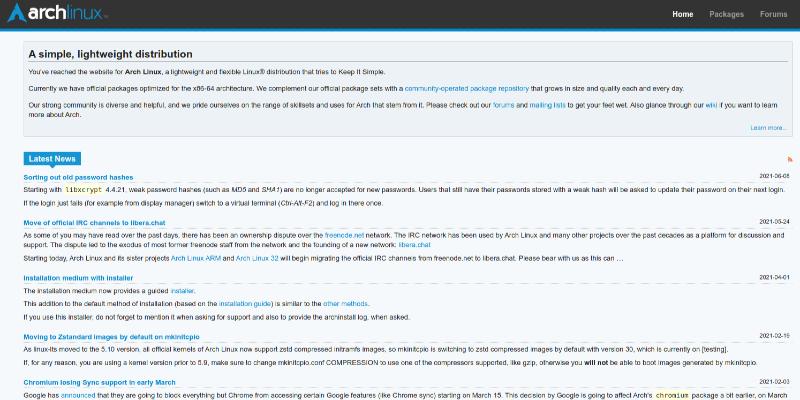Open the wiki link in the intro
This screenshot has width=800, height=400.
coord(711,104)
